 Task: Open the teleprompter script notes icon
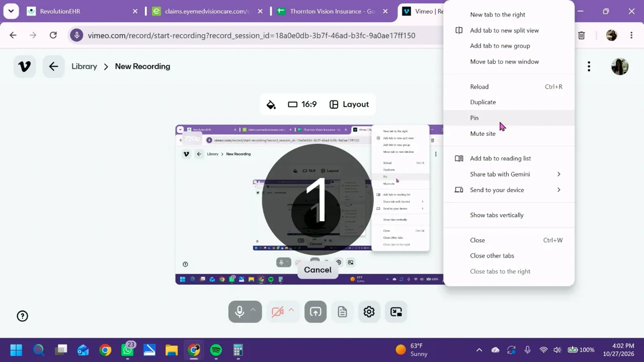coord(342,312)
